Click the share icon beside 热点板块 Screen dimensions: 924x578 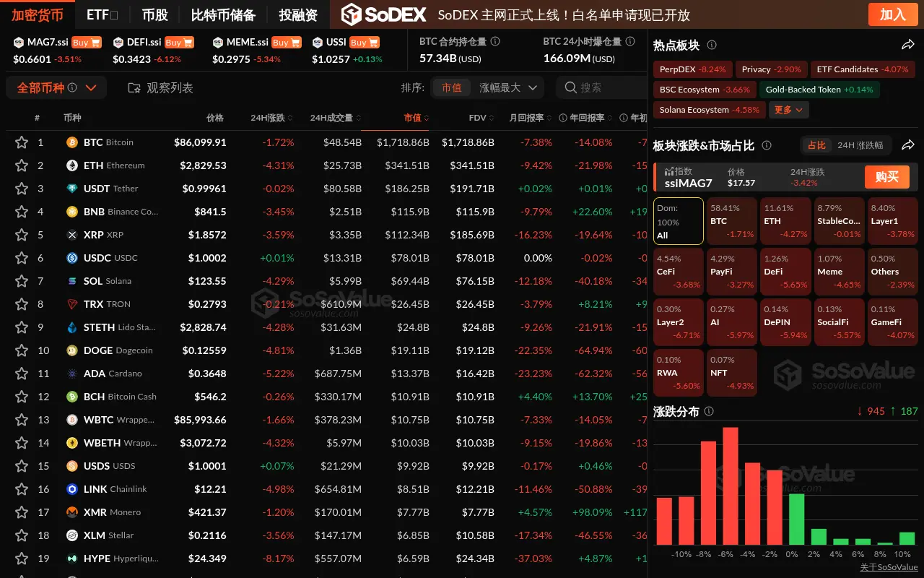[x=908, y=44]
